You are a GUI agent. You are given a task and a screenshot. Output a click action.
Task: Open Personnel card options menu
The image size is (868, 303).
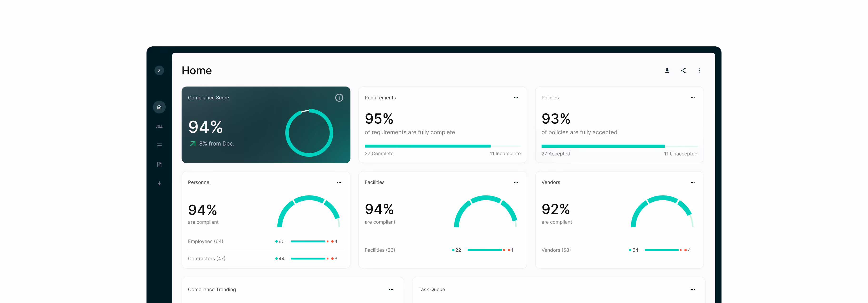(339, 182)
